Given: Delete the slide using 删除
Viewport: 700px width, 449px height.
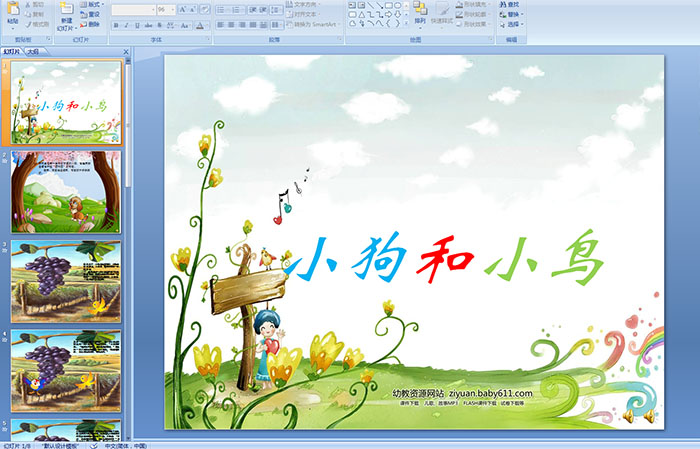Looking at the screenshot, I should [90, 24].
